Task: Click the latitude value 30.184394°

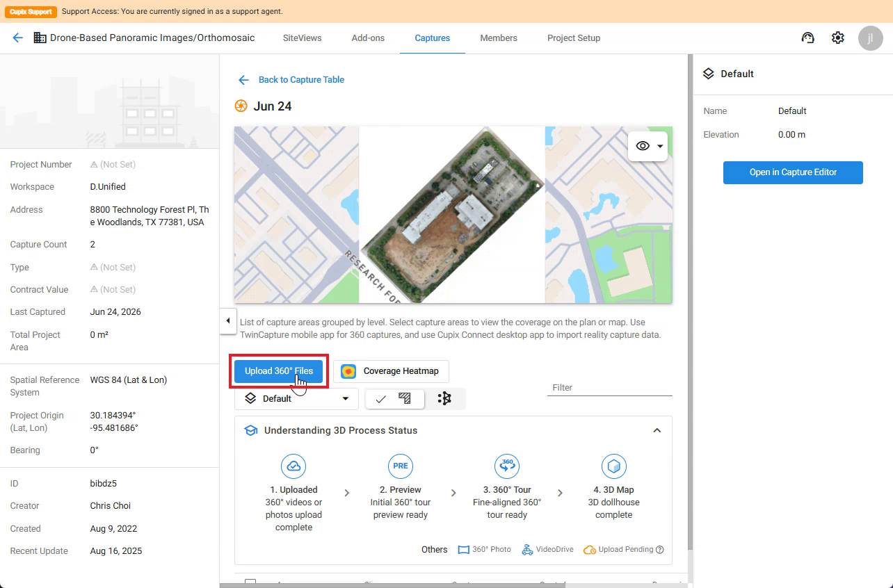Action: point(113,416)
